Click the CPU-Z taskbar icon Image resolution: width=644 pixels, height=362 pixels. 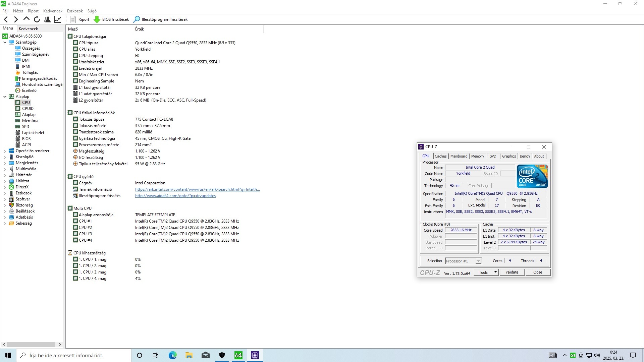pos(255,355)
